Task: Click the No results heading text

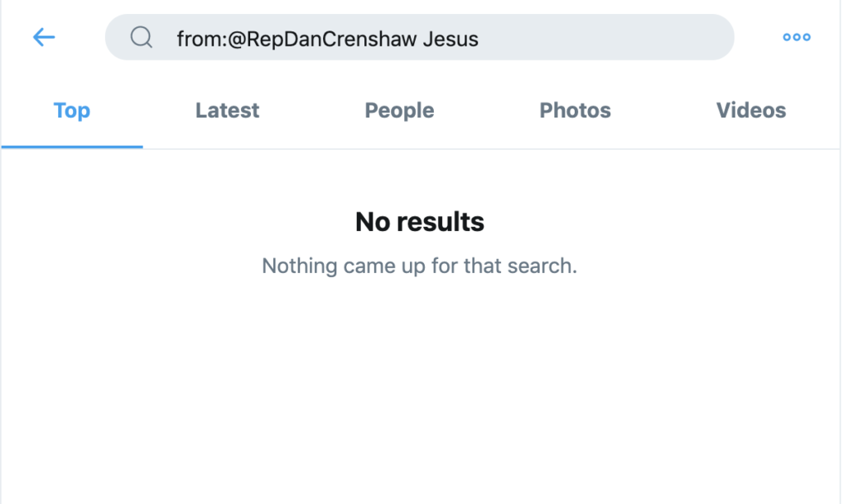Action: click(419, 222)
